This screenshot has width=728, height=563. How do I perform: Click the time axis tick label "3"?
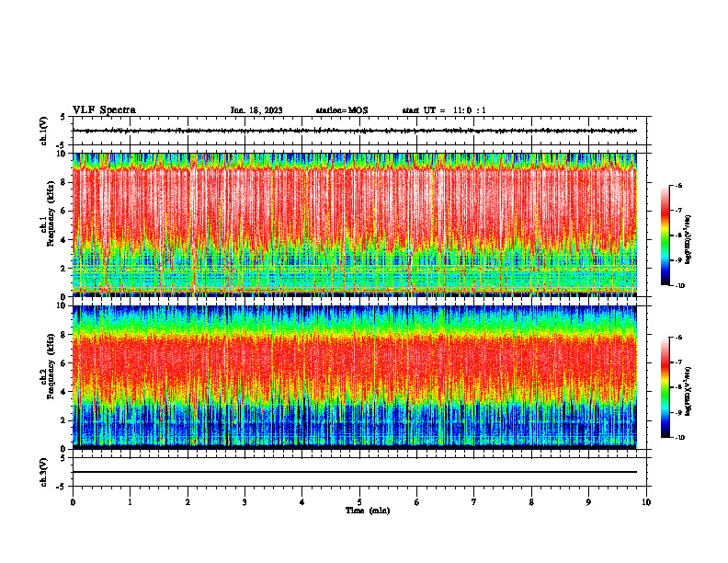click(x=245, y=502)
